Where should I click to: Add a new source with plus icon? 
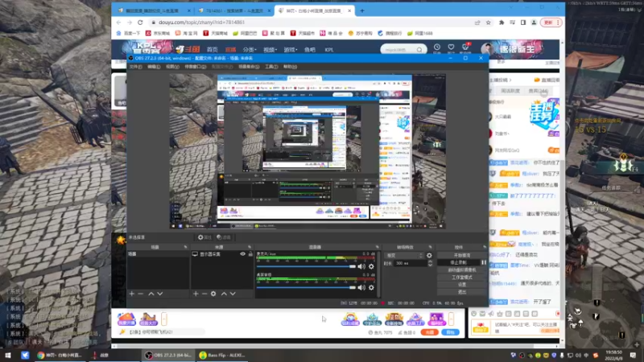tap(196, 294)
